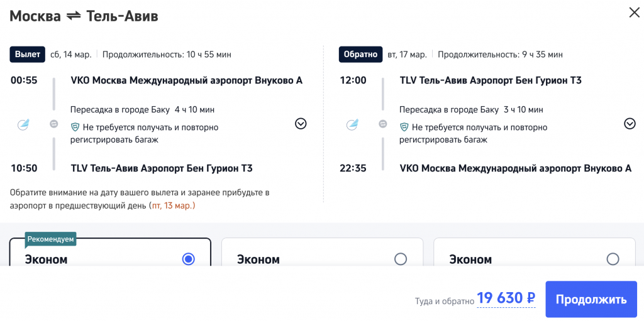This screenshot has height=321, width=644.
Task: Click the Обратно return label tab
Action: coord(360,55)
